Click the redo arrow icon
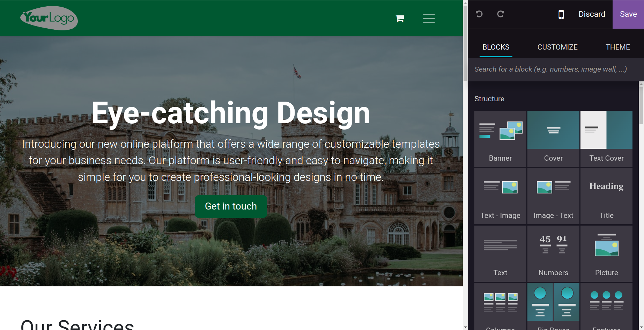644x330 pixels. pos(501,14)
